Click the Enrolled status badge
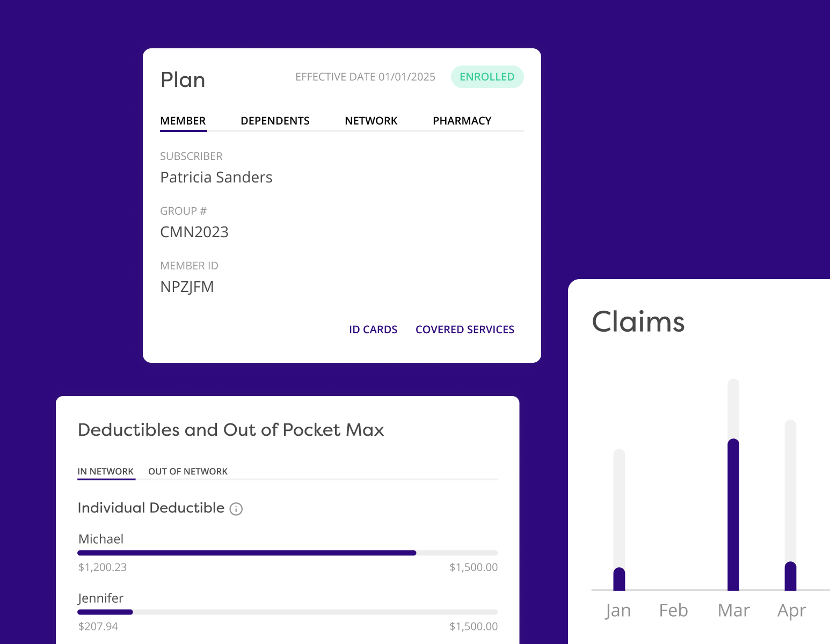Image resolution: width=830 pixels, height=644 pixels. pos(487,77)
